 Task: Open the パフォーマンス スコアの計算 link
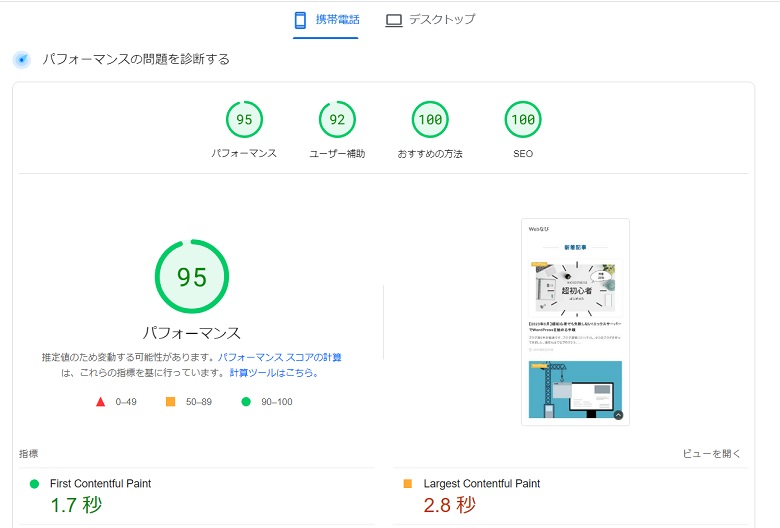[x=280, y=357]
